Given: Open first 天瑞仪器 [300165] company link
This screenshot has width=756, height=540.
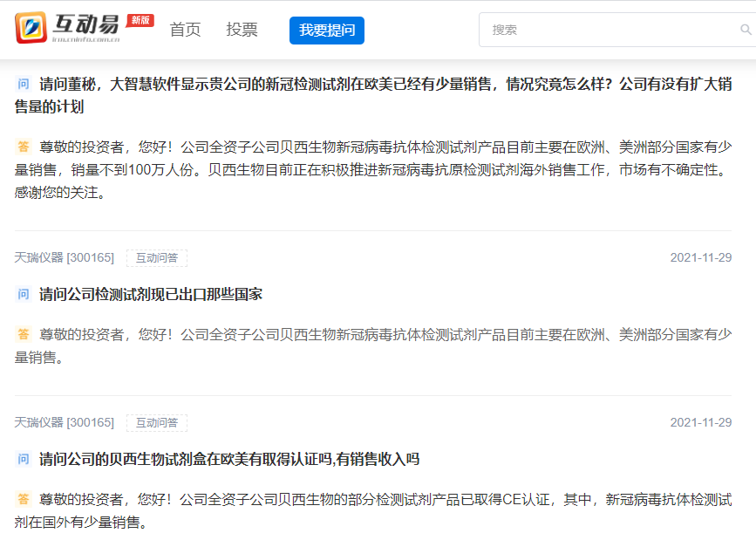Looking at the screenshot, I should 65,257.
